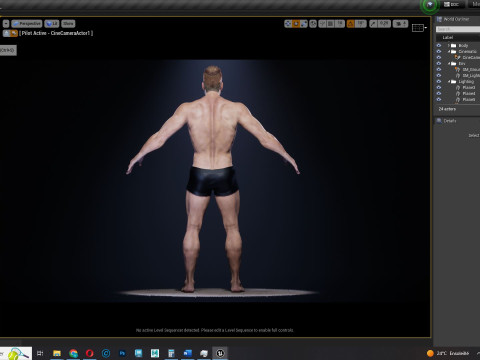Open Task View from the taskbar
Image resolution: width=480 pixels, height=360 pixels.
(x=40, y=353)
